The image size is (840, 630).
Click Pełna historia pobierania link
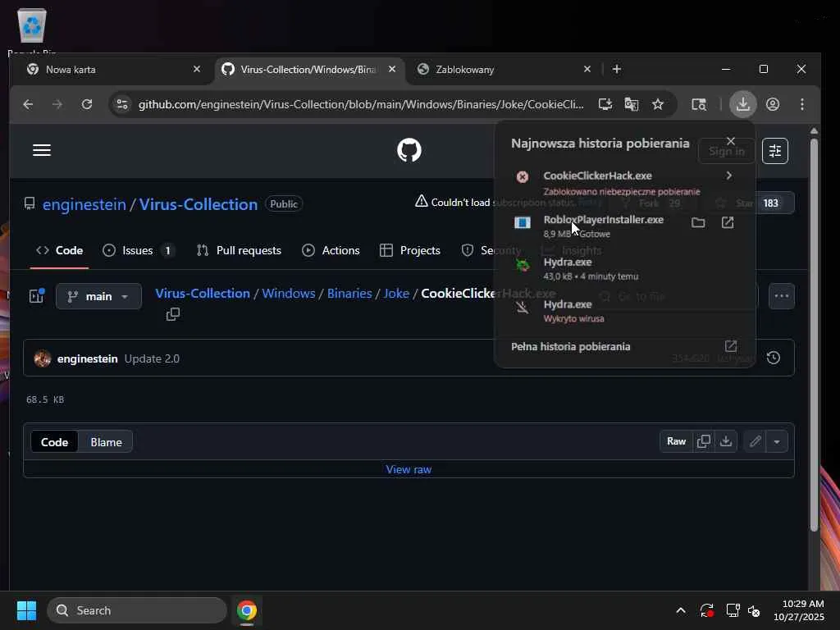[571, 347]
